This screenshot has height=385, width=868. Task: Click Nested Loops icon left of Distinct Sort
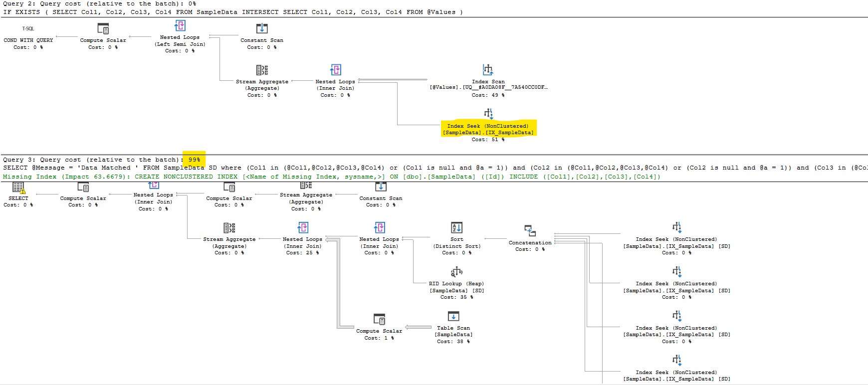pyautogui.click(x=380, y=228)
